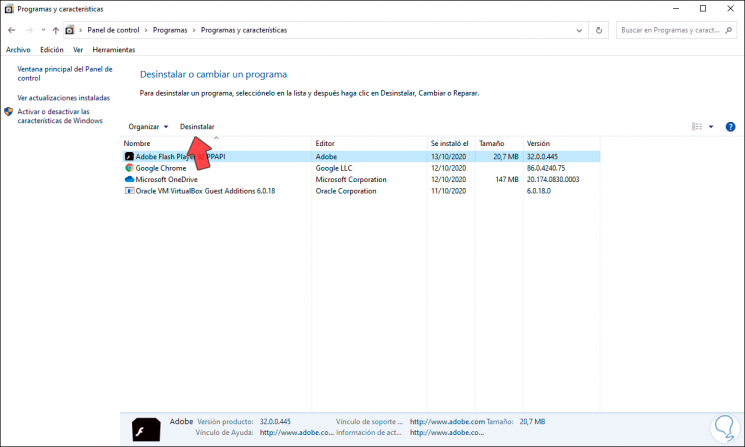Image resolution: width=745 pixels, height=447 pixels.
Task: Select Oracle VM VirtualBox Guest Additions row
Action: (x=361, y=191)
